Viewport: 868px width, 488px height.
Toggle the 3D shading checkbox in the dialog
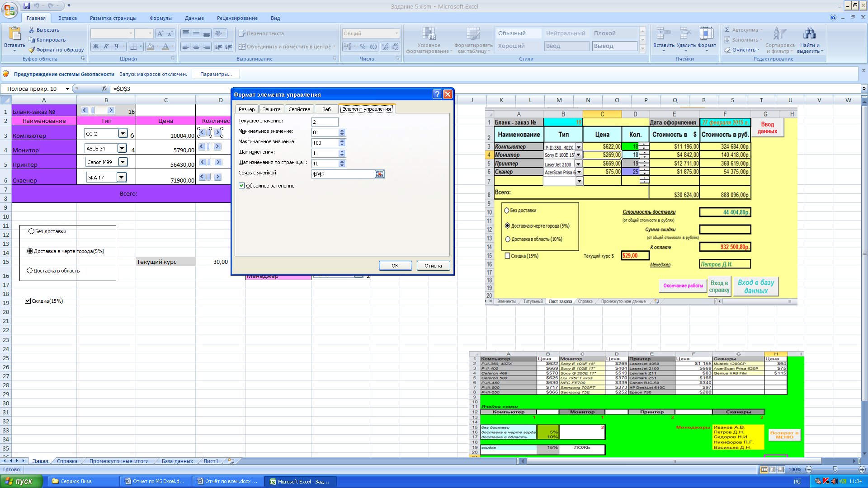coord(242,186)
